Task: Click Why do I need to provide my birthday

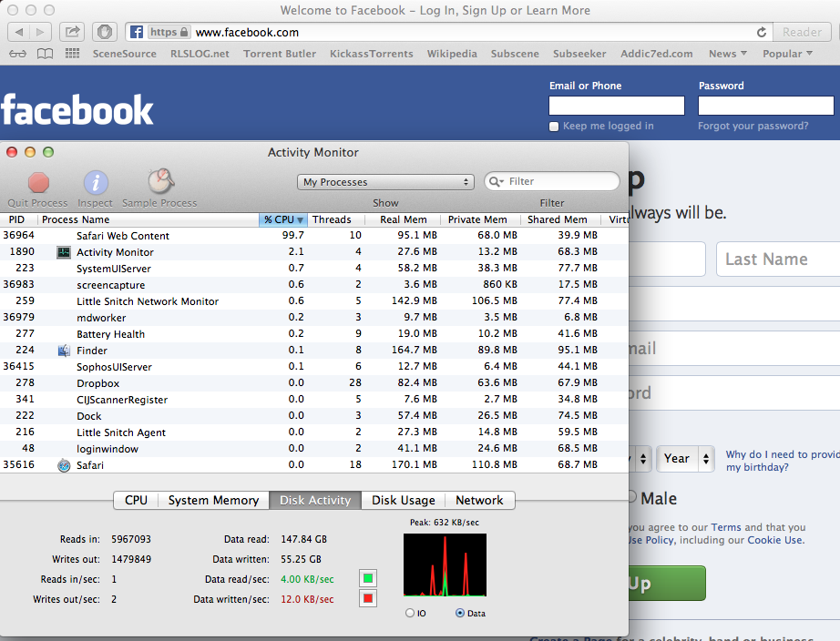Action: coord(783,461)
